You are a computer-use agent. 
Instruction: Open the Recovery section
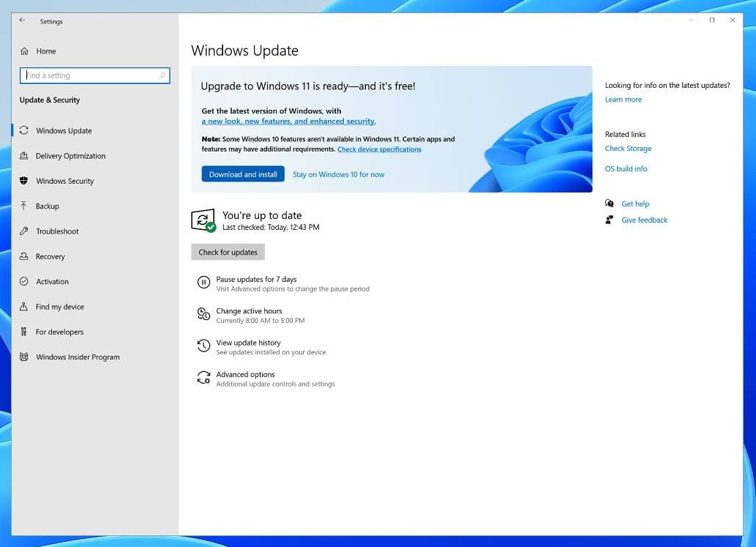click(50, 256)
